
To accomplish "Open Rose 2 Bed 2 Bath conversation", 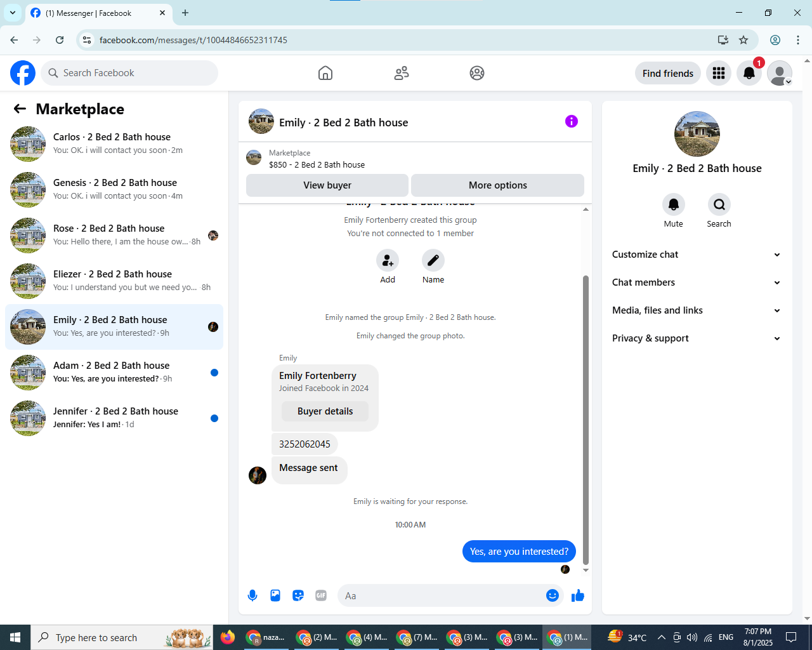I will pyautogui.click(x=114, y=235).
